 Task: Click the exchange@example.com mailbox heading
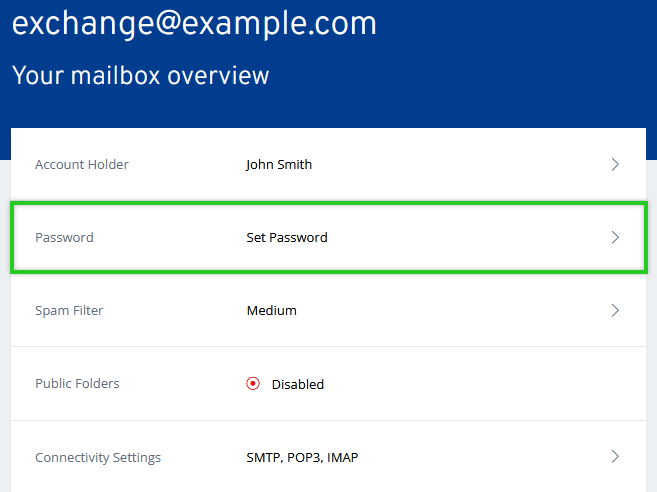coord(194,25)
